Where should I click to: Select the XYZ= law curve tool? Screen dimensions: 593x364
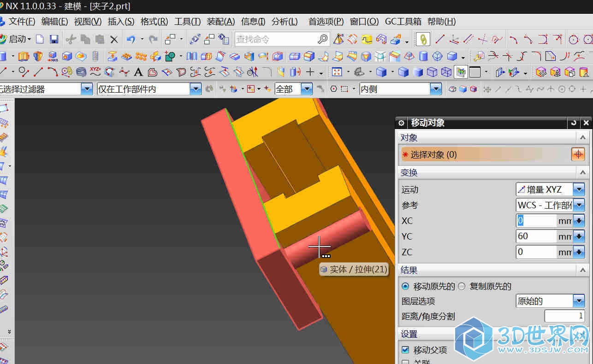95,71
